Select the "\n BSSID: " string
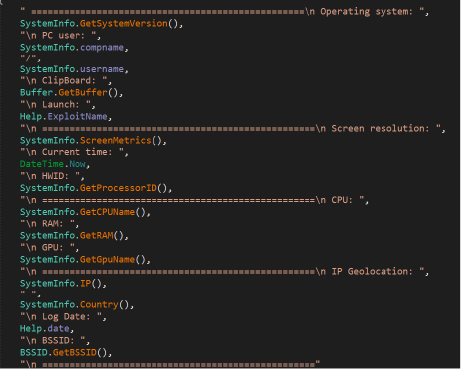 click(53, 341)
